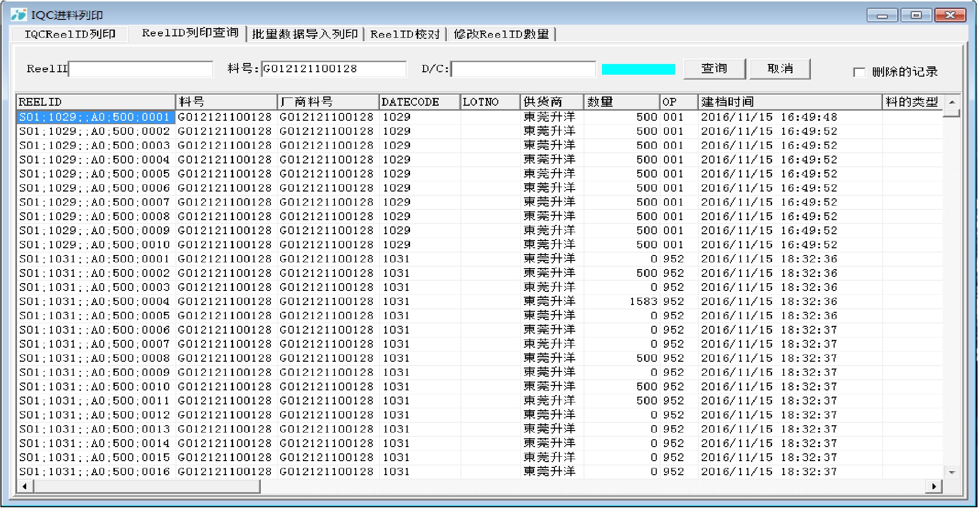Screen dimensions: 980x513
Task: Sort by REELID column header
Action: point(95,102)
